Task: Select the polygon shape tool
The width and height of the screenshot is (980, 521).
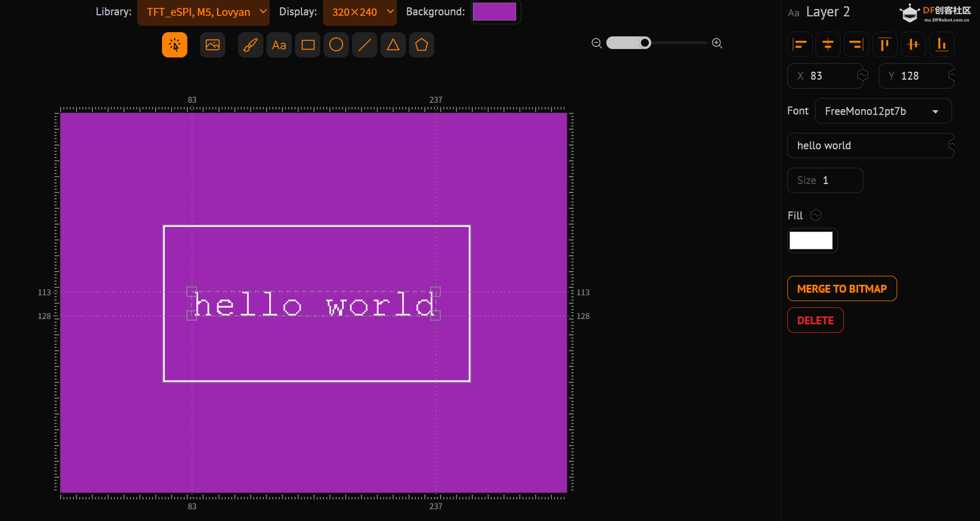Action: (422, 45)
